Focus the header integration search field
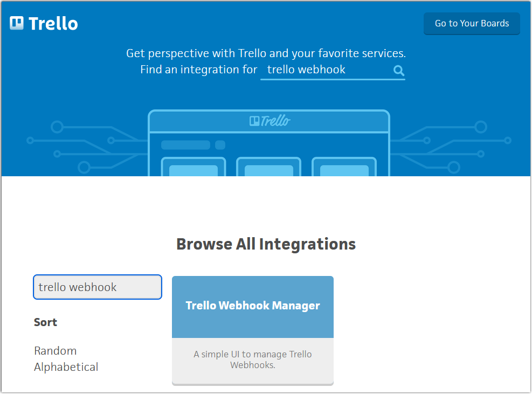This screenshot has height=394, width=532. [x=333, y=70]
